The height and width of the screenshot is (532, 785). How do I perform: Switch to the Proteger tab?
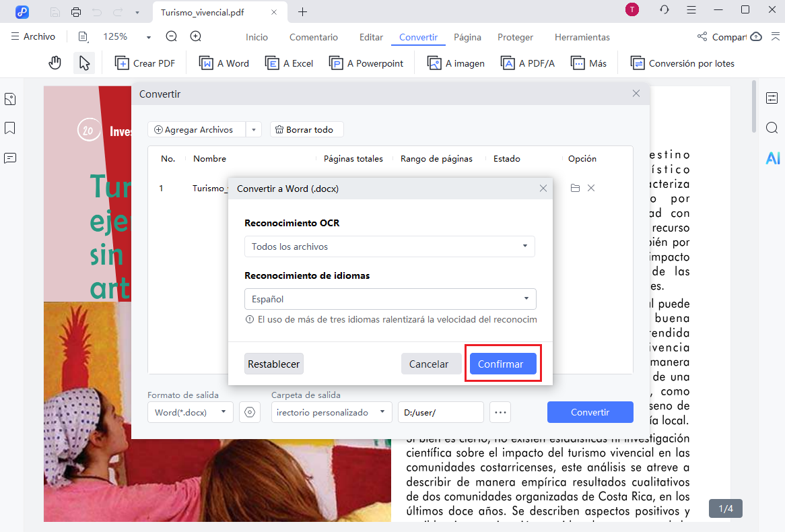[x=515, y=37]
